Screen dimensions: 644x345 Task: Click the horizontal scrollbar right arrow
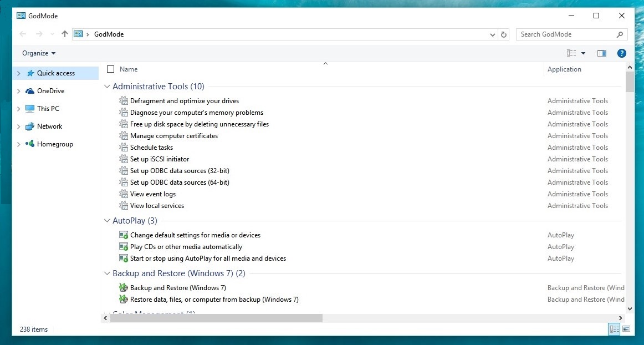(621, 318)
